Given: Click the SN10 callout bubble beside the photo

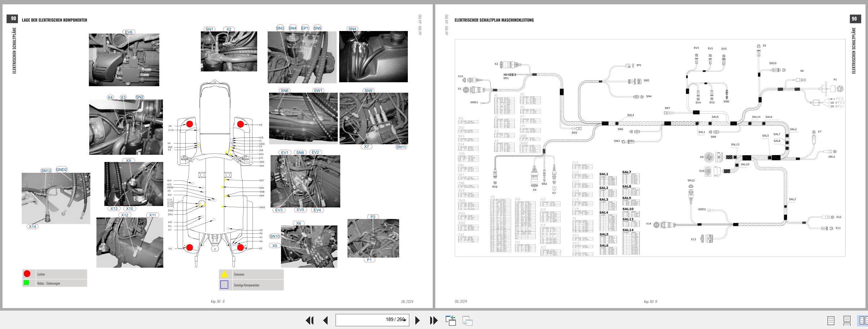Looking at the screenshot, I should 275,236.
